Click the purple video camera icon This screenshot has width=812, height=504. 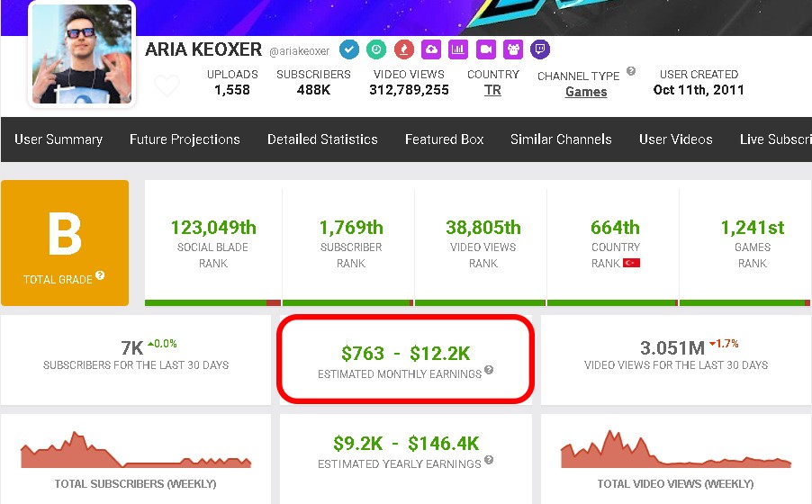486,49
